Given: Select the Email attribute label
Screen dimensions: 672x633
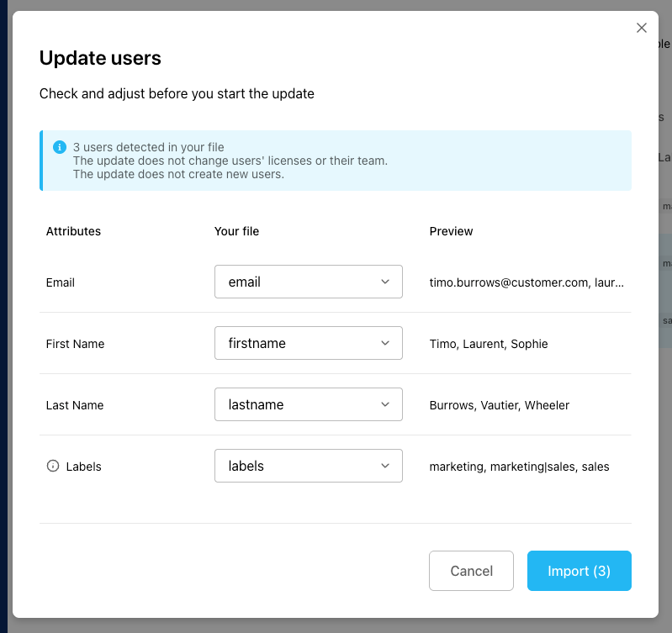Looking at the screenshot, I should tap(61, 282).
